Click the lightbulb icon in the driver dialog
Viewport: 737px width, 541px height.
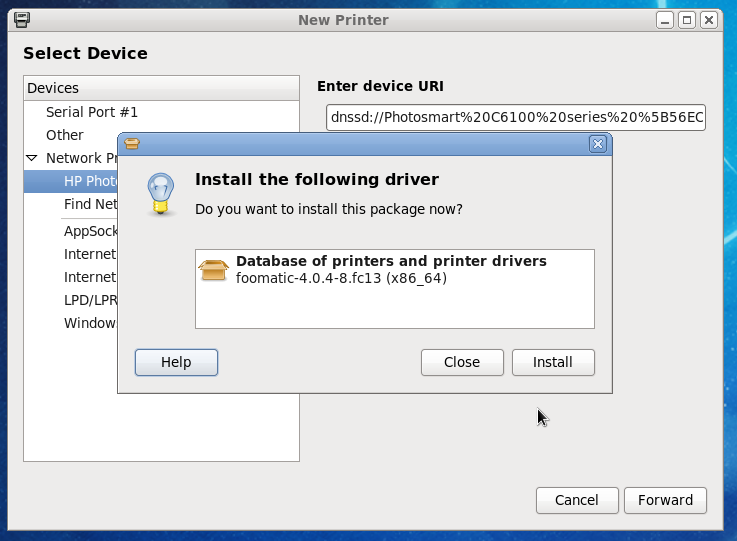point(161,192)
